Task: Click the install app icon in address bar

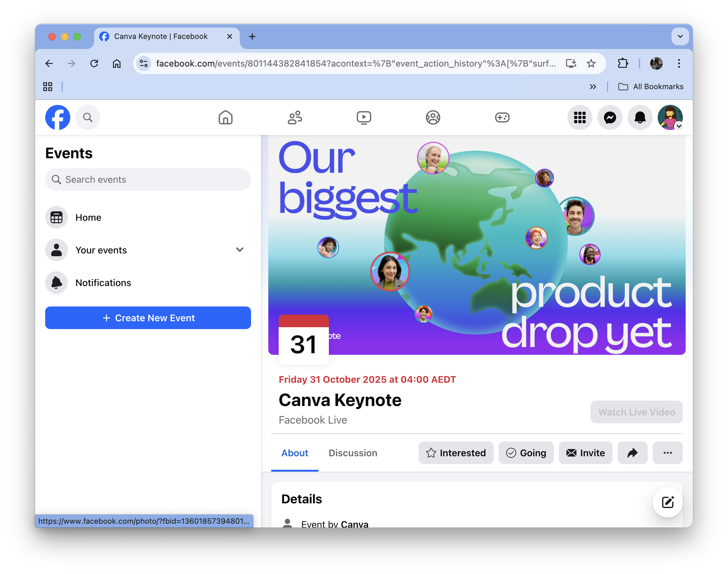Action: (570, 63)
